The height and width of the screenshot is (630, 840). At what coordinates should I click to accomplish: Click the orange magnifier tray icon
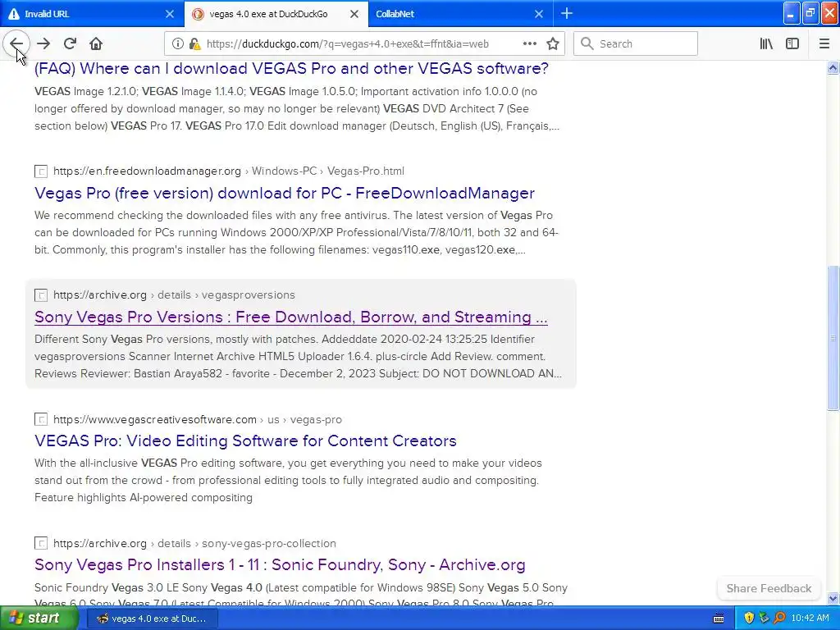[x=779, y=618]
